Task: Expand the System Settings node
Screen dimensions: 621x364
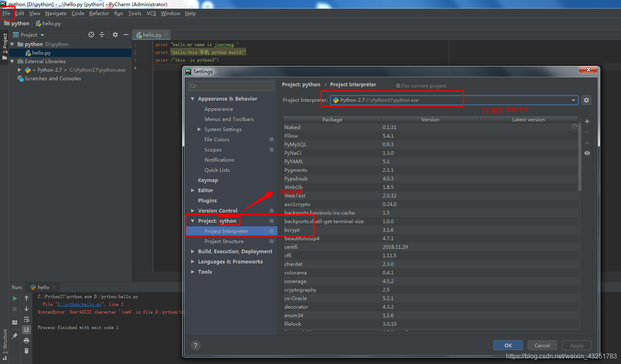Action: (x=199, y=129)
